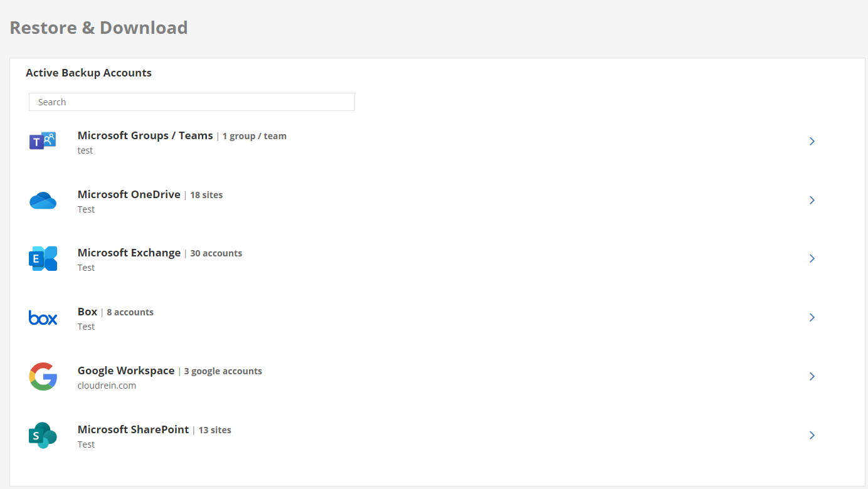
Task: Click the Microsoft Teams icon
Action: (43, 141)
